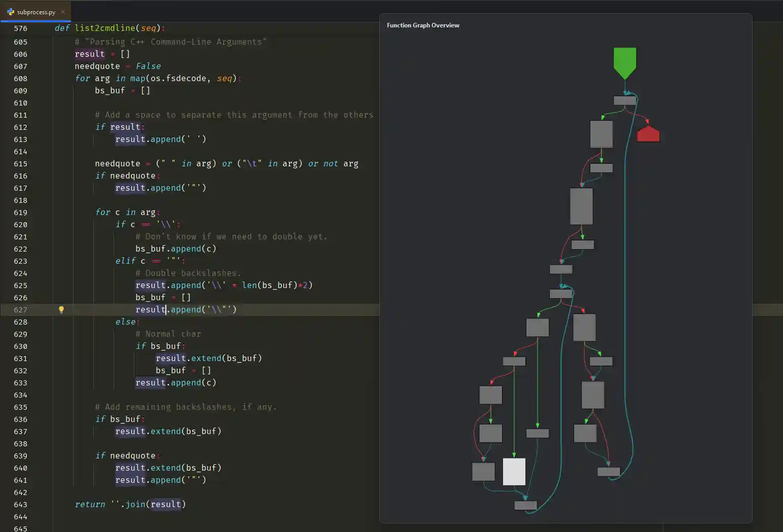Screen dimensions: 783x532
Task: Click the Python file icon on subprocess.py tab
Action: click(10, 12)
